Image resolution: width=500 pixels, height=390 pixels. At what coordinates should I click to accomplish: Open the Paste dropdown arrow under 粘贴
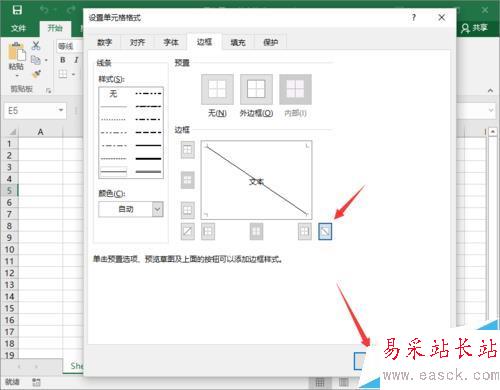tap(17, 76)
